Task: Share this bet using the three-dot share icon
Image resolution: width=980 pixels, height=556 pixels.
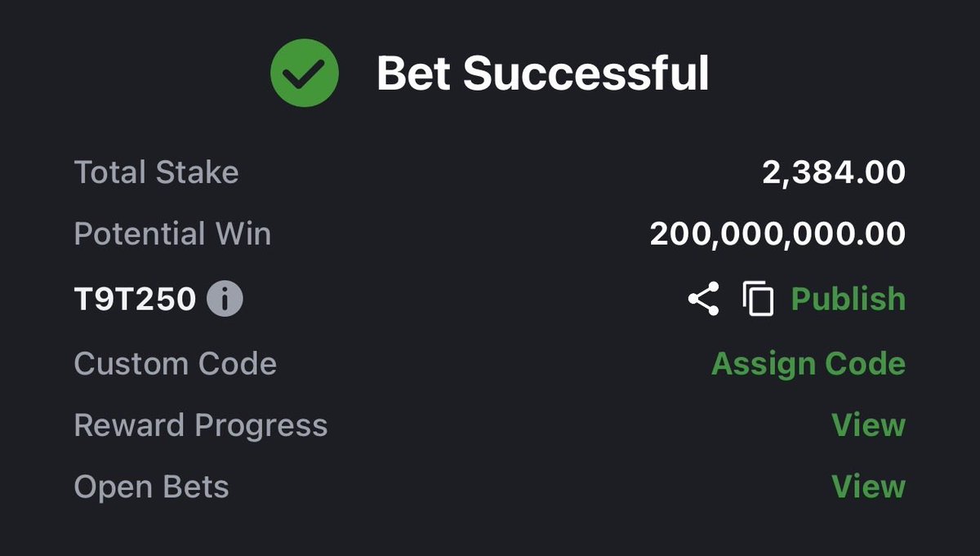Action: pos(703,299)
